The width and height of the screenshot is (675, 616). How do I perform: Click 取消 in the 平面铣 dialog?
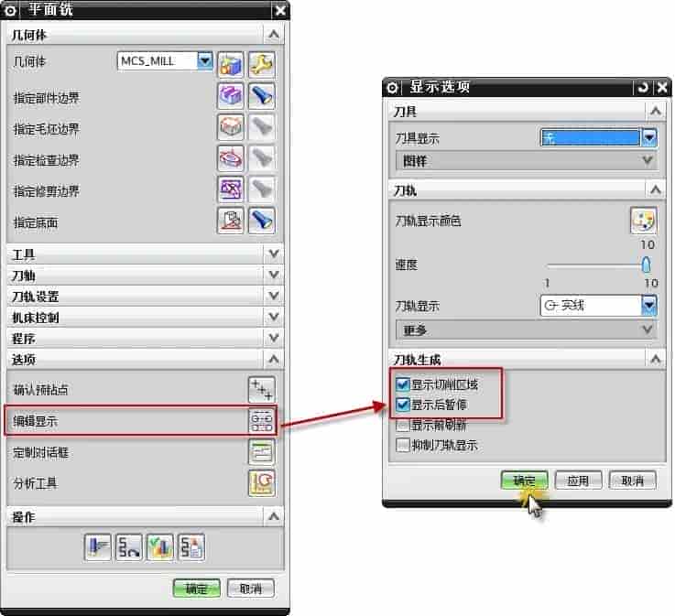[x=251, y=588]
